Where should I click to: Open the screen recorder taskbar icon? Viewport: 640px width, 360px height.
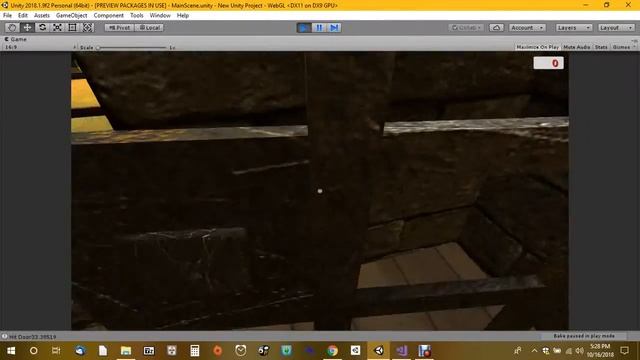tap(424, 351)
